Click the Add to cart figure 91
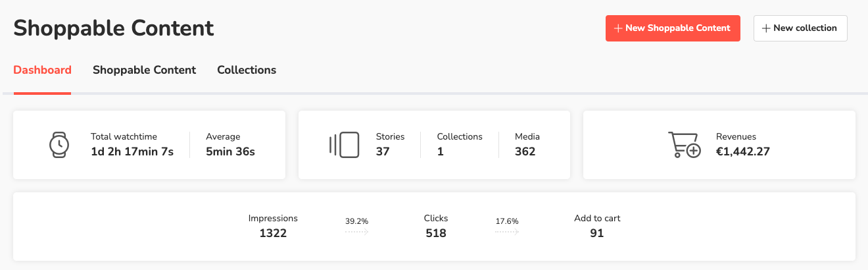 [596, 233]
